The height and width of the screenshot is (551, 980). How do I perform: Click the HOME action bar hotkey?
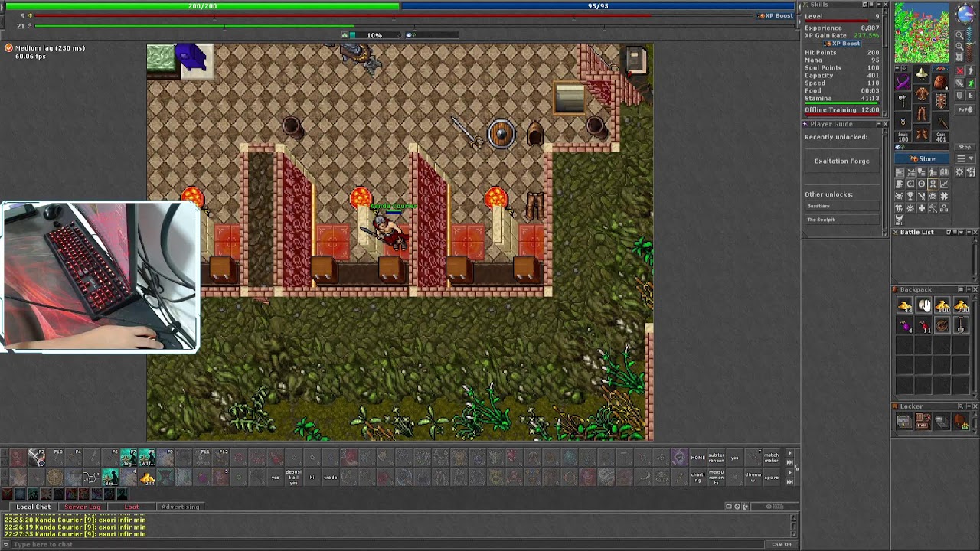click(x=697, y=458)
